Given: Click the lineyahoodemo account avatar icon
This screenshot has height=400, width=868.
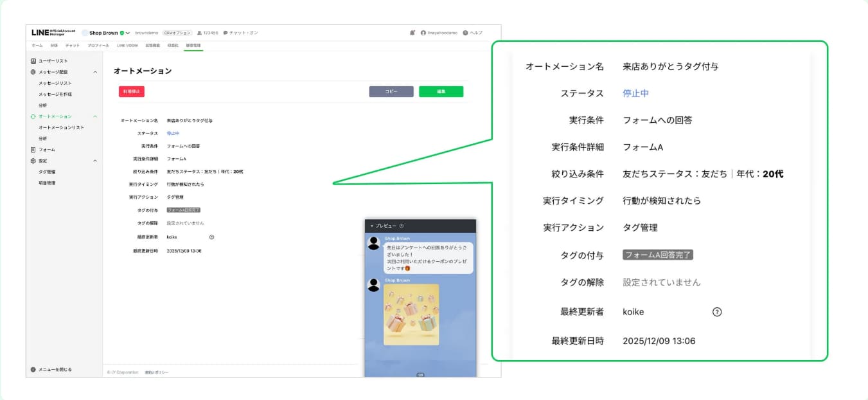Looking at the screenshot, I should click(x=423, y=33).
